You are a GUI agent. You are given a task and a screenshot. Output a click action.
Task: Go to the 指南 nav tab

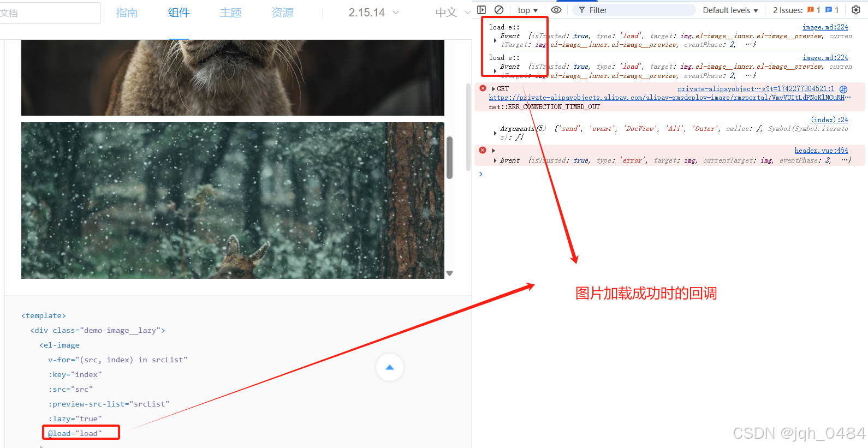127,13
